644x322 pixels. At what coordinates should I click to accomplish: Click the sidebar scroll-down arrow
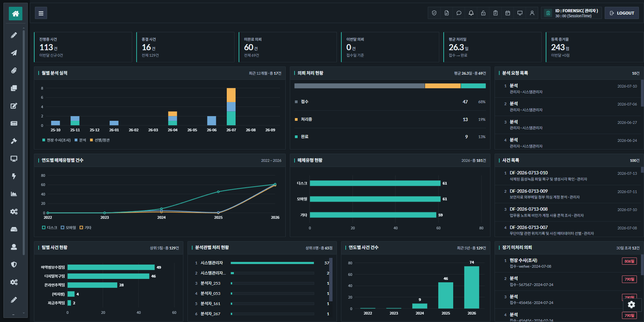pyautogui.click(x=24, y=313)
